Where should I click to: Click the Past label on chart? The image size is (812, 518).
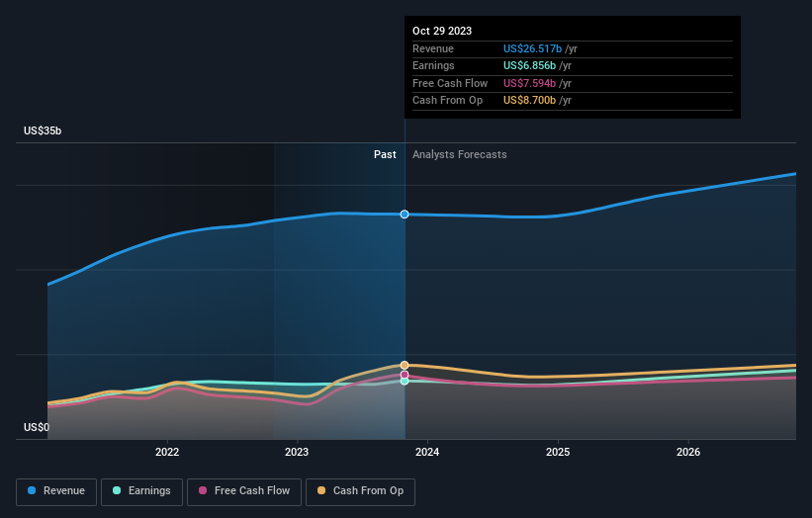pyautogui.click(x=385, y=155)
